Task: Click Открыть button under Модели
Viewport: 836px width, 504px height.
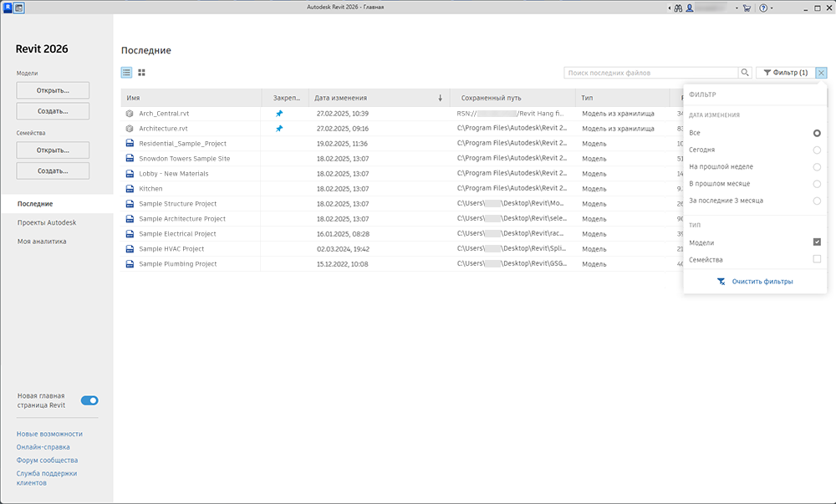Action: point(53,90)
